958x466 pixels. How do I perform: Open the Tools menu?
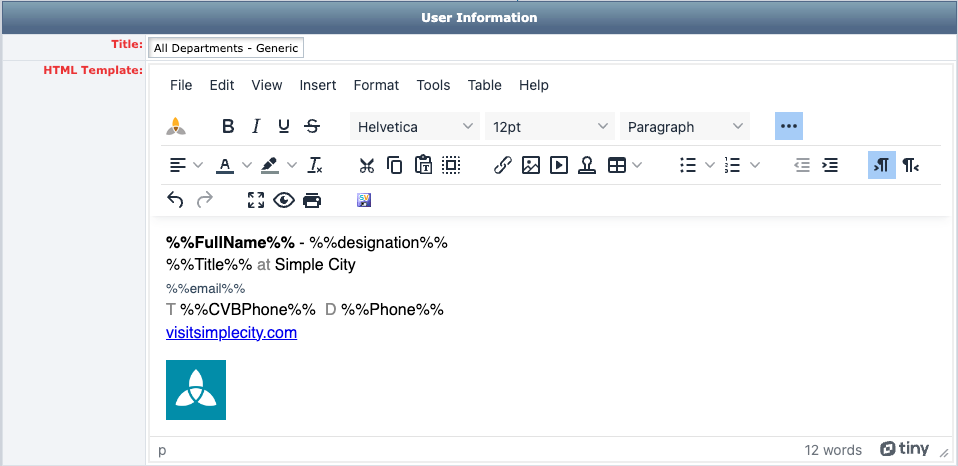tap(434, 85)
